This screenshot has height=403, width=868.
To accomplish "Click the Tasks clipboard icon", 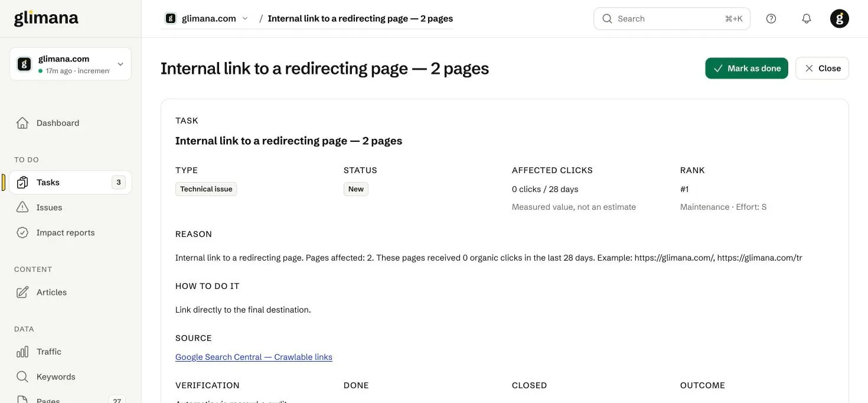I will (x=22, y=183).
